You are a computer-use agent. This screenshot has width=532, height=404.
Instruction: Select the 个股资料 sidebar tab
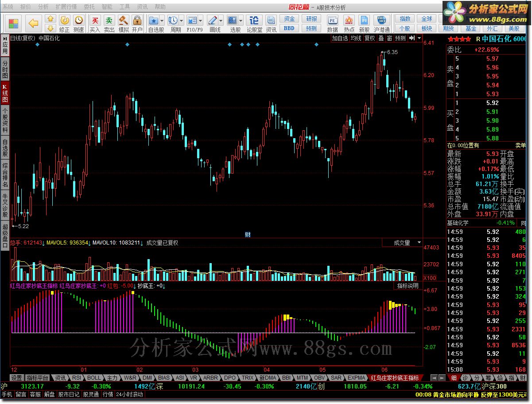[5, 120]
